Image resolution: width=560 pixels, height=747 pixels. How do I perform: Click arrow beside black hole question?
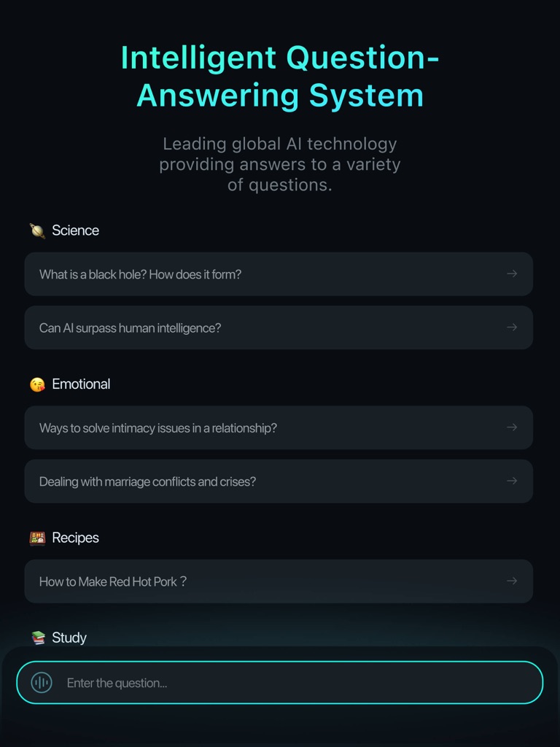point(512,274)
